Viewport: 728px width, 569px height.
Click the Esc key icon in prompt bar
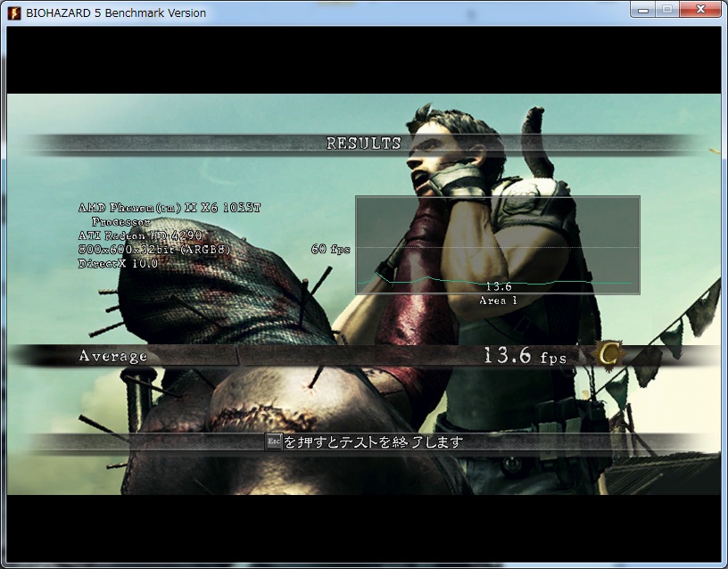(x=274, y=441)
